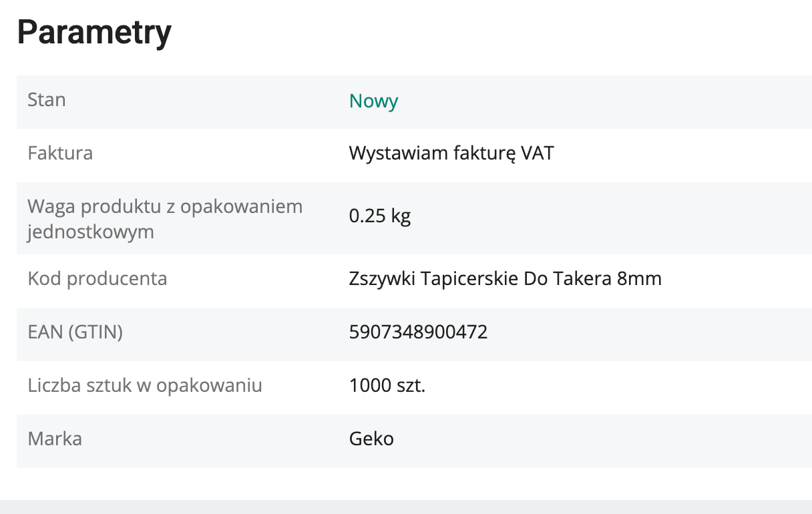Click the EAN number 5907348900472

(x=418, y=332)
